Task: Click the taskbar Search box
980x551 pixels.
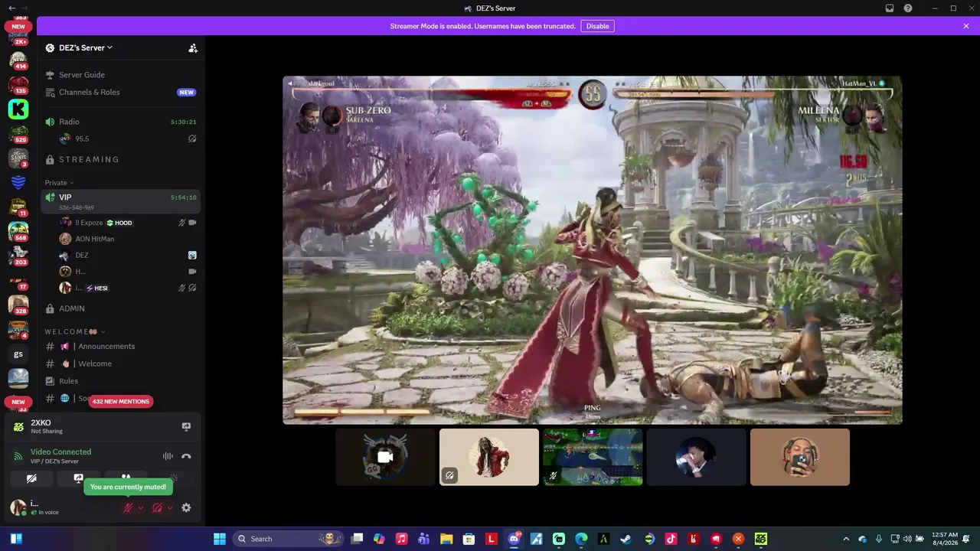Action: point(287,539)
